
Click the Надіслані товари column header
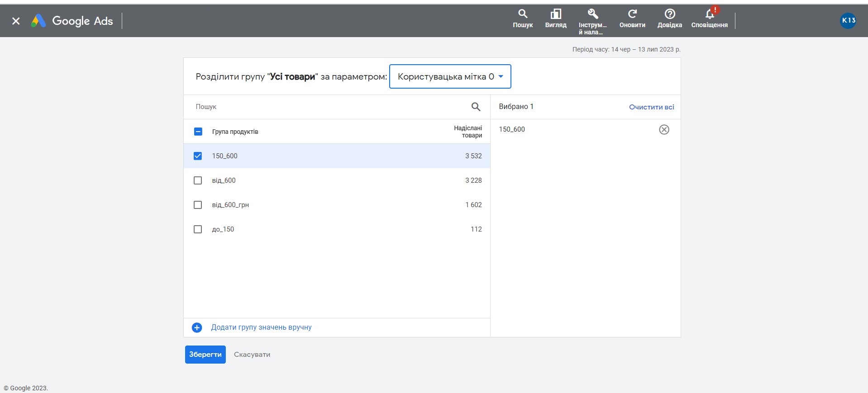[x=468, y=132]
